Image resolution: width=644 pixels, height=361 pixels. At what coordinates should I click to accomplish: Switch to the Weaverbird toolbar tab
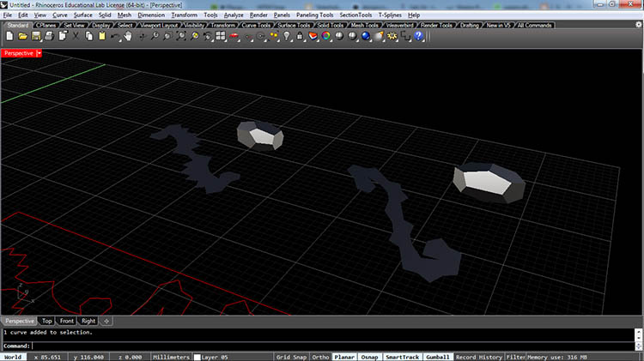[399, 25]
